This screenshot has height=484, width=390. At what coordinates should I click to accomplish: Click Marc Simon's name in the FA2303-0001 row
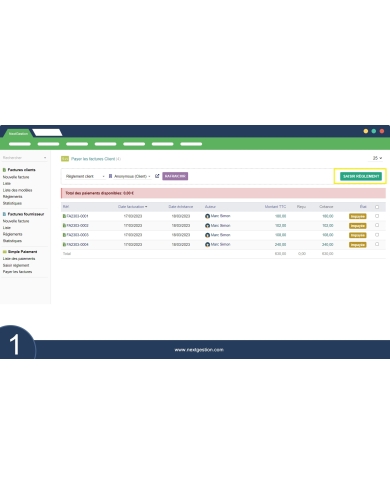pos(220,216)
